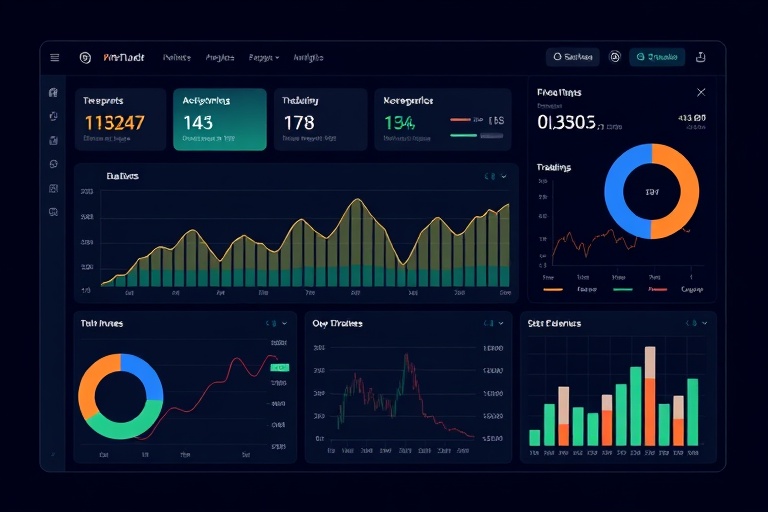Click the share/export icon in the top-right corner
This screenshot has height=512, width=768.
(701, 58)
